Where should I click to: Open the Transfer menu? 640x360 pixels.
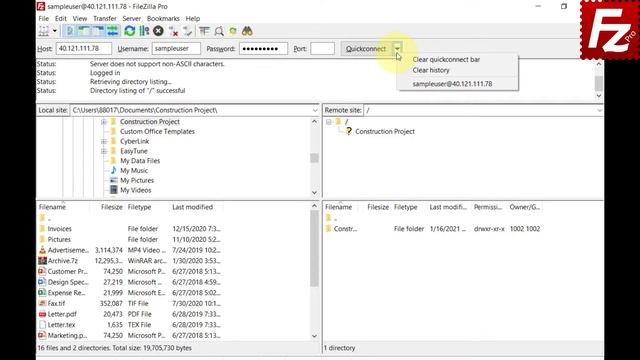(x=104, y=18)
